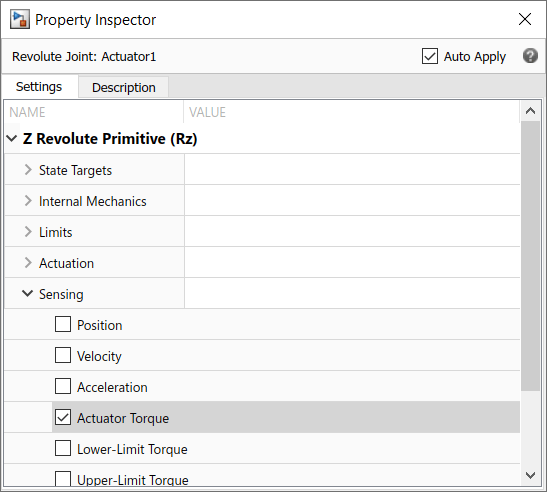The image size is (547, 492).
Task: Click the scroll down arrow
Action: [x=530, y=475]
